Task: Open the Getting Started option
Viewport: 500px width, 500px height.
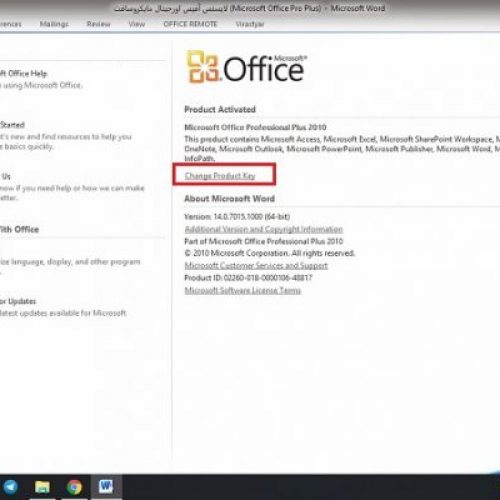Action: [12, 125]
